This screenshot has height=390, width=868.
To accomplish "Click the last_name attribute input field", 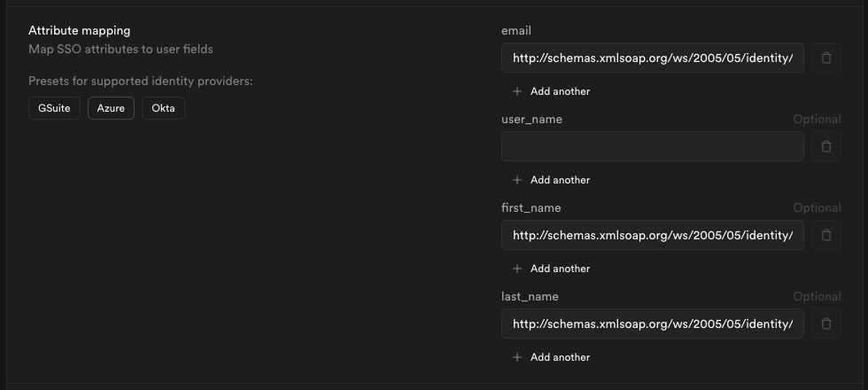I will (x=652, y=324).
